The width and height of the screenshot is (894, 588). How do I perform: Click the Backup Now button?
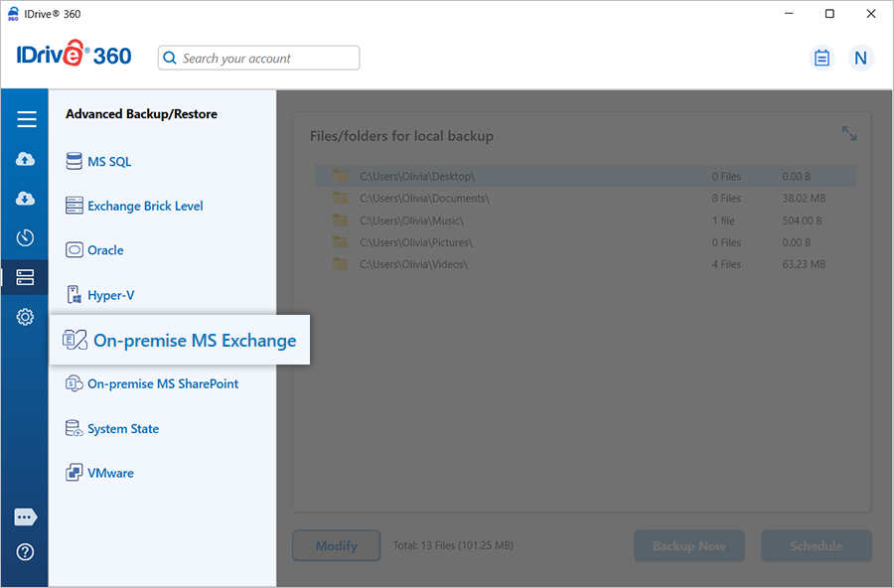click(688, 546)
